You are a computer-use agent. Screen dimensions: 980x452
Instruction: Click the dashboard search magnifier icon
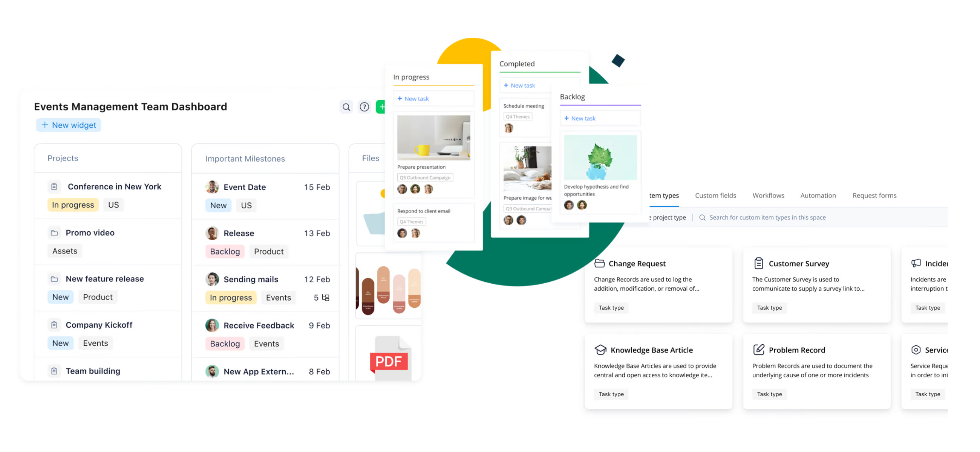click(x=346, y=107)
